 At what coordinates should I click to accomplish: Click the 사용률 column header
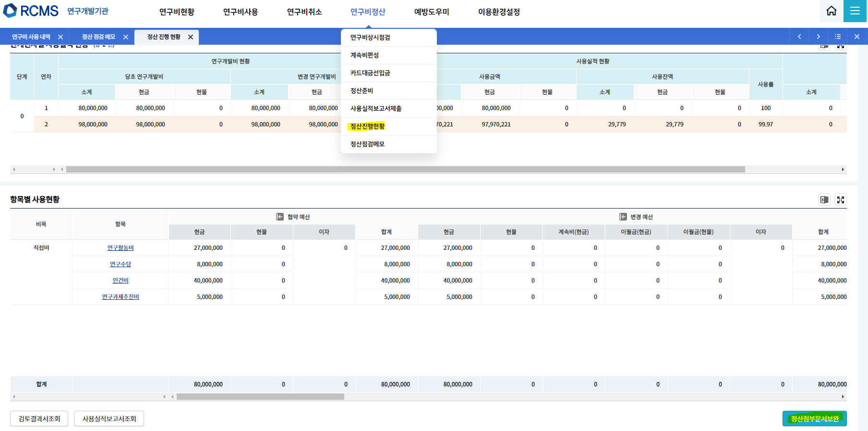766,84
